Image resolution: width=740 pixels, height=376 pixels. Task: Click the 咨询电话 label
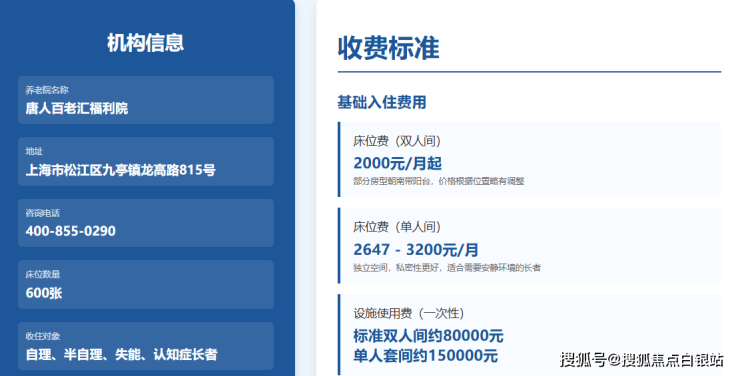point(42,213)
